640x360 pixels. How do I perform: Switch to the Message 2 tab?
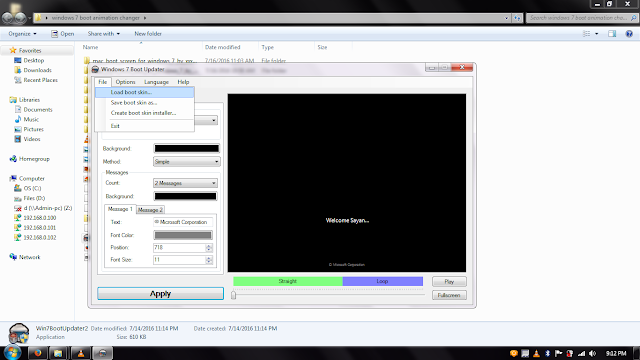pos(150,210)
